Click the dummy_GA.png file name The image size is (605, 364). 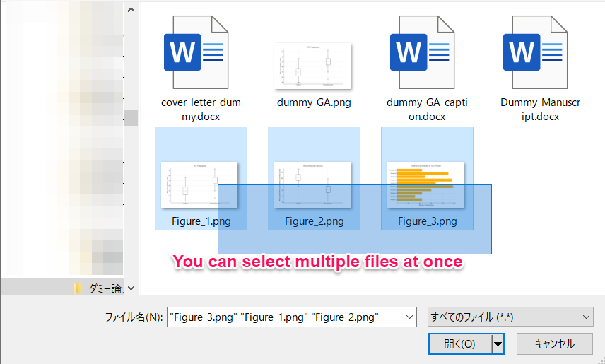coord(314,102)
